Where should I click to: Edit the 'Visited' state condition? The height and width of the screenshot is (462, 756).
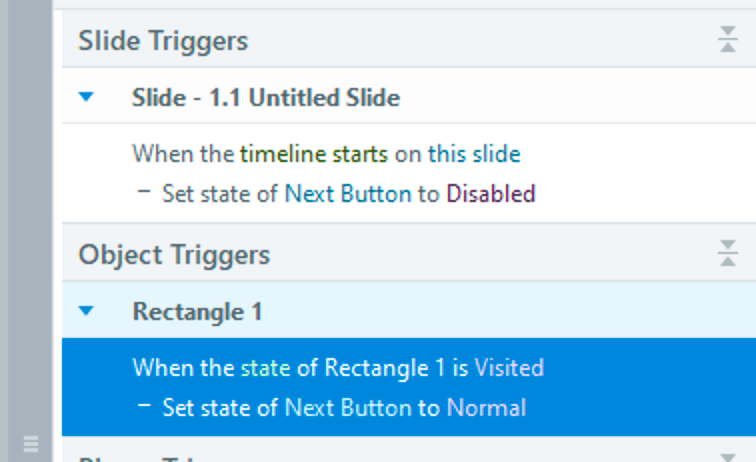(x=509, y=368)
